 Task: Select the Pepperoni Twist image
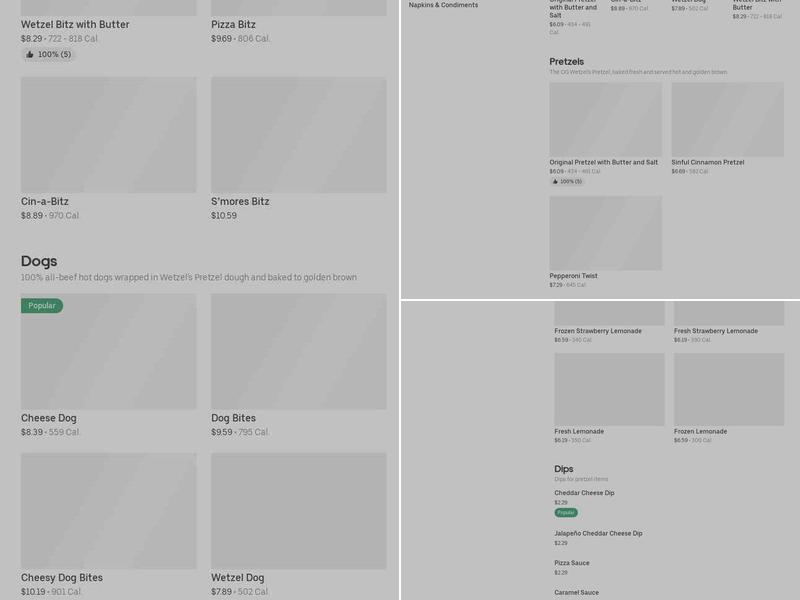click(x=605, y=233)
